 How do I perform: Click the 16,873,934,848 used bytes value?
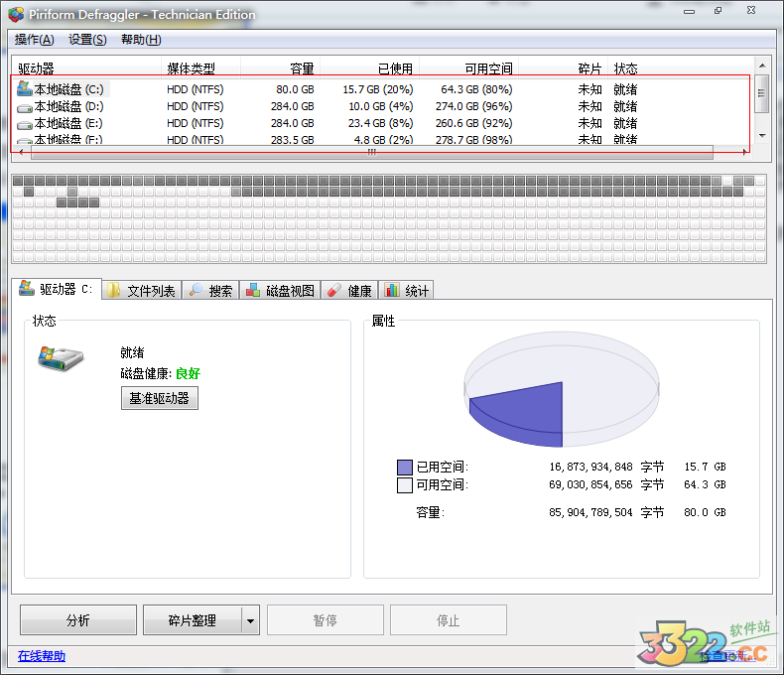[590, 467]
